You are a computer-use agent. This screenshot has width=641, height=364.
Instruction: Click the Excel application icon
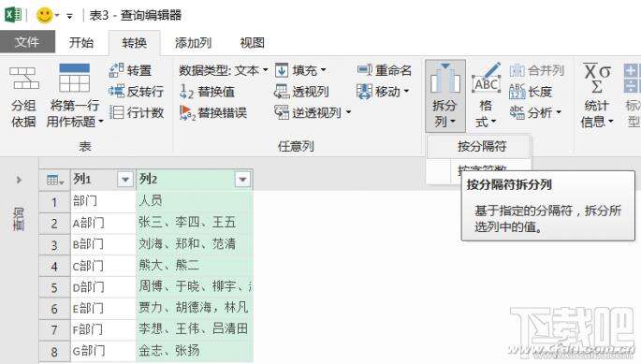[13, 15]
